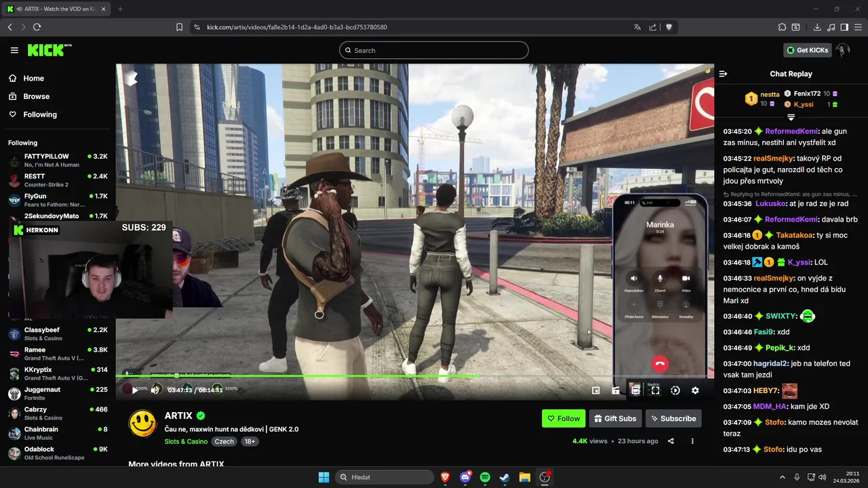The image size is (868, 488).
Task: Collapse the Chat Replay panel
Action: coord(723,74)
